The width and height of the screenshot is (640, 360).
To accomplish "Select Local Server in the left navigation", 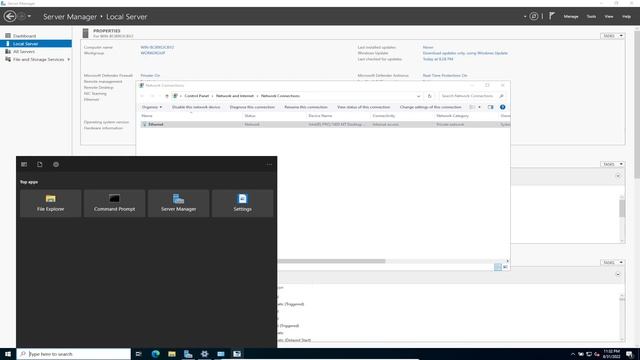I will [36, 44].
